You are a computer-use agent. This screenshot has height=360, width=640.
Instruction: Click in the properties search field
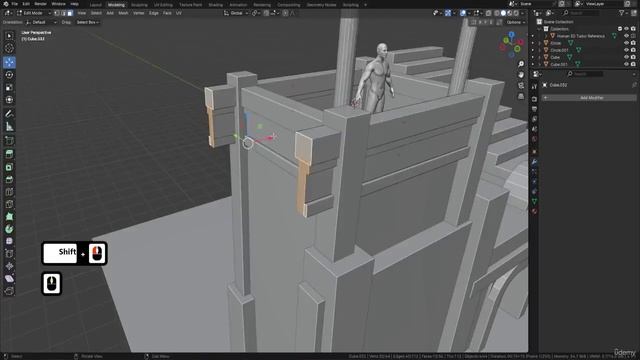pos(585,74)
